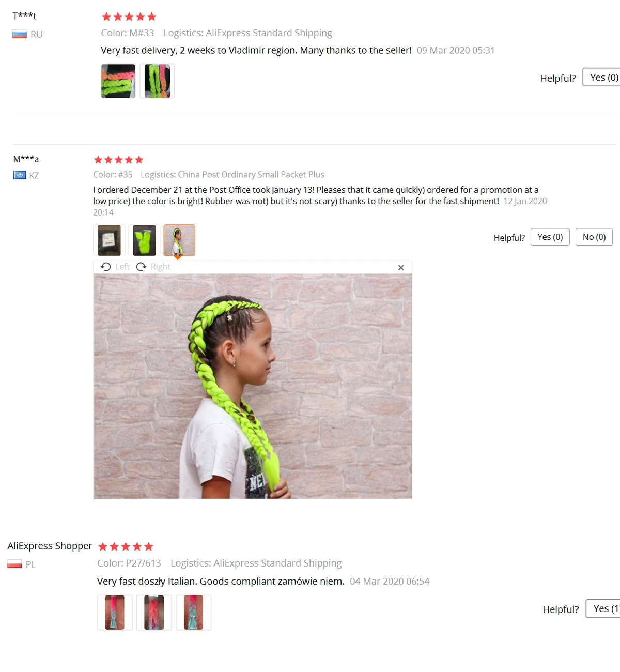The height and width of the screenshot is (672, 620).
Task: Open the T***t review's first braid thumbnail
Action: [x=118, y=81]
